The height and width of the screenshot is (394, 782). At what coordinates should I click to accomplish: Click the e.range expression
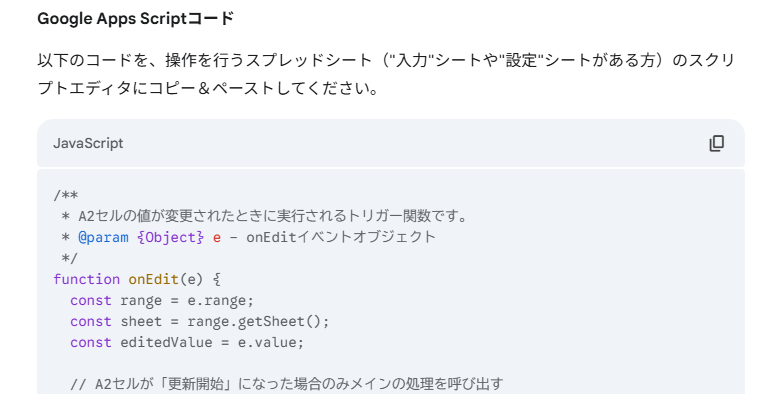(x=220, y=301)
